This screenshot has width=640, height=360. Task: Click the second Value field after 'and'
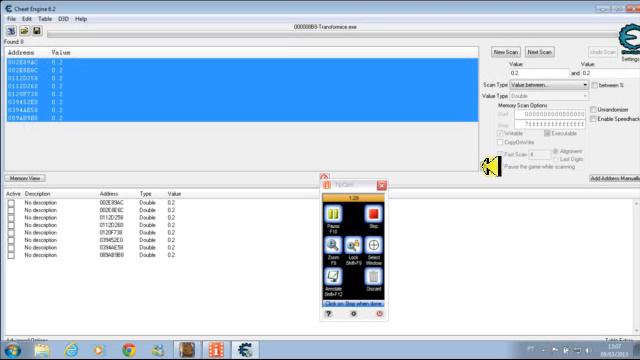(611, 73)
